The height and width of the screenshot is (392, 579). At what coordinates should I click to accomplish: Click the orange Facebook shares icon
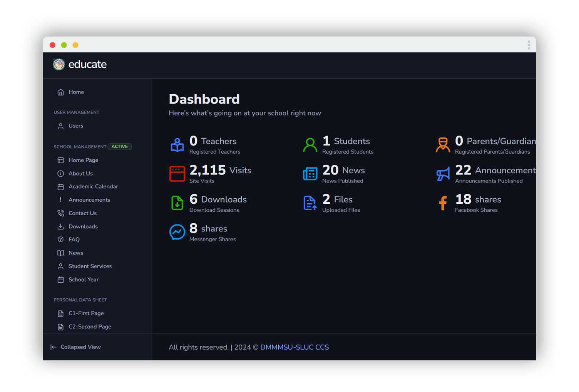[443, 203]
